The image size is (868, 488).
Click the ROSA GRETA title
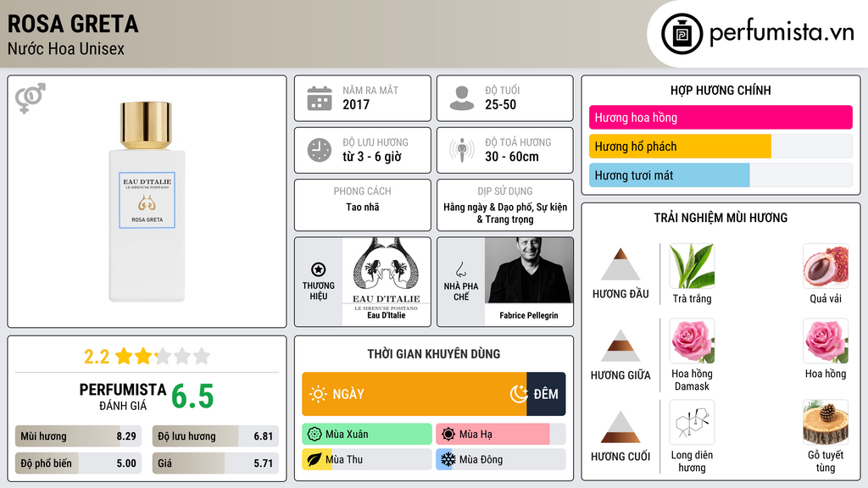(73, 25)
